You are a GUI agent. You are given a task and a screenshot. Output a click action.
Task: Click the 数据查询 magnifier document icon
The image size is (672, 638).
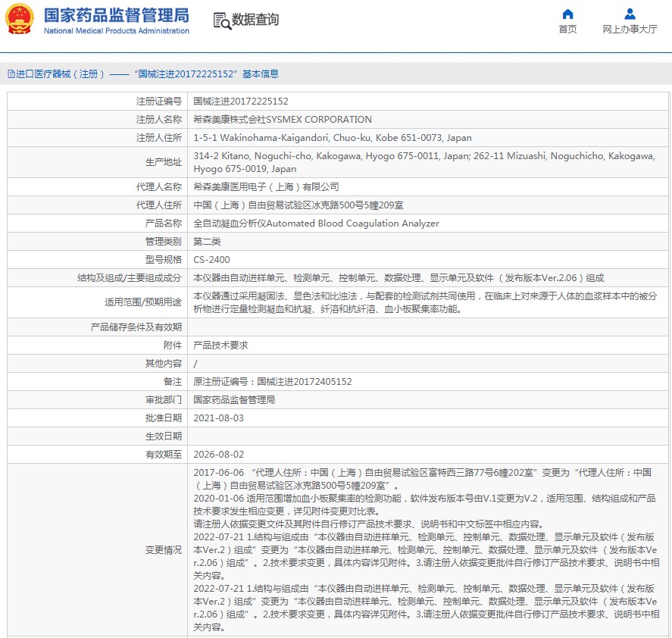click(x=222, y=20)
